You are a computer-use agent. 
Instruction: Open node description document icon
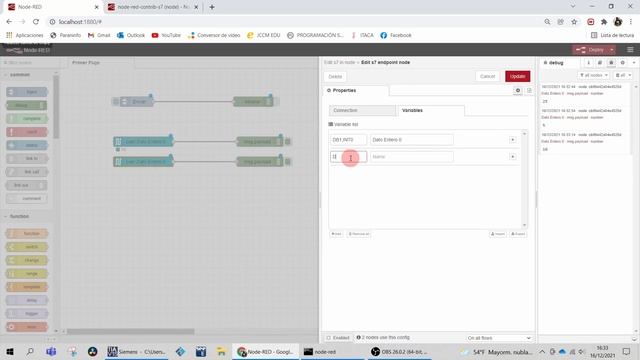tap(529, 90)
